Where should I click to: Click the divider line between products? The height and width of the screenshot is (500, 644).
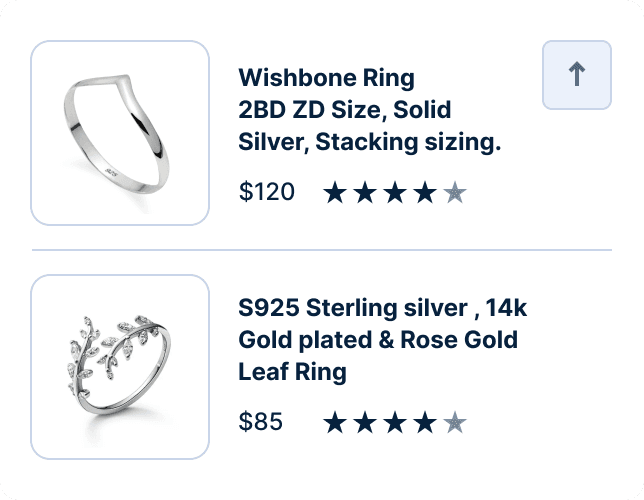(322, 249)
